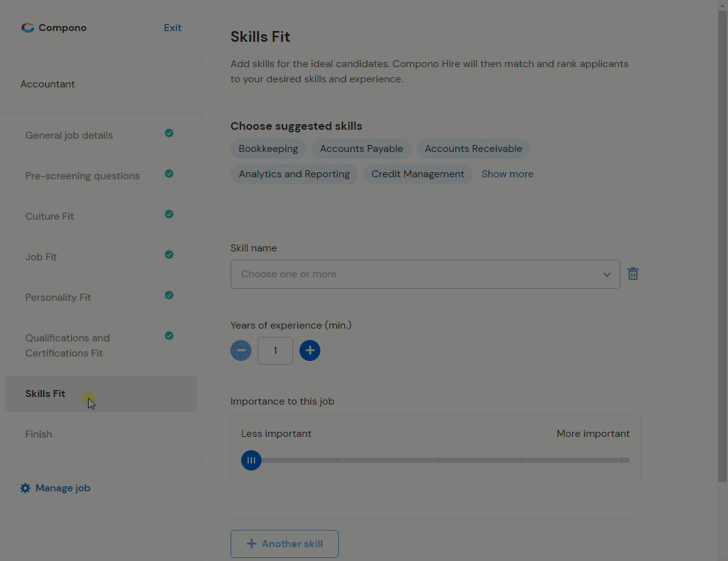Click the checkmark icon for Pre-screening questions
This screenshot has height=561, width=728.
click(x=169, y=173)
